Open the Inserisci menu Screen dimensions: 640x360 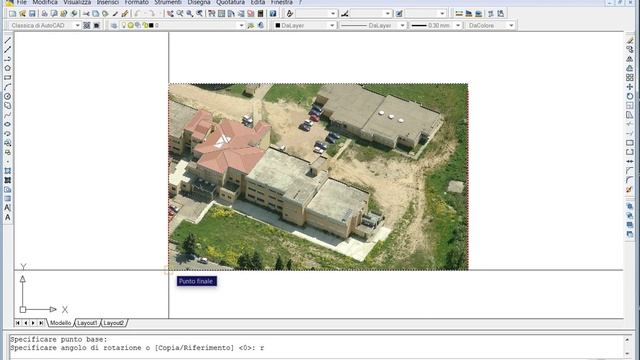click(x=108, y=2)
